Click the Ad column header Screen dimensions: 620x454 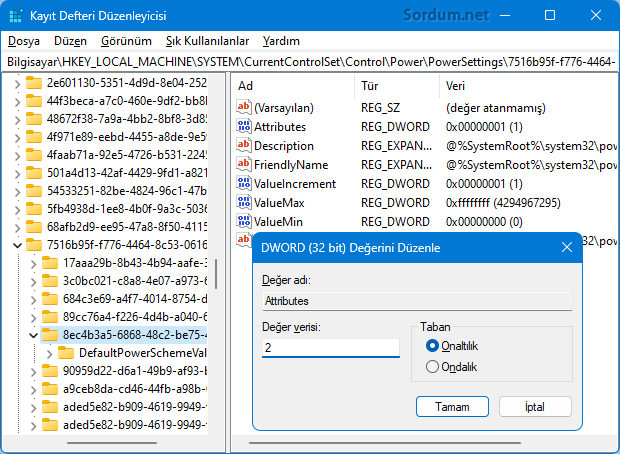point(293,86)
